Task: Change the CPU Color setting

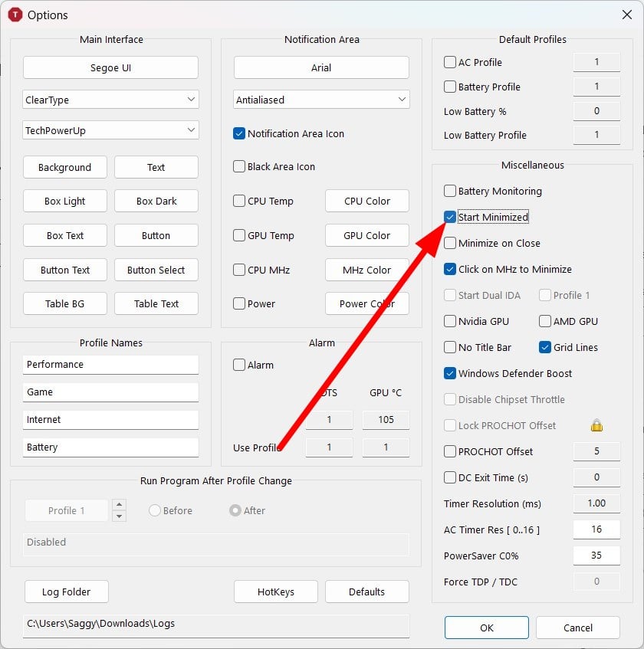Action: pos(366,201)
